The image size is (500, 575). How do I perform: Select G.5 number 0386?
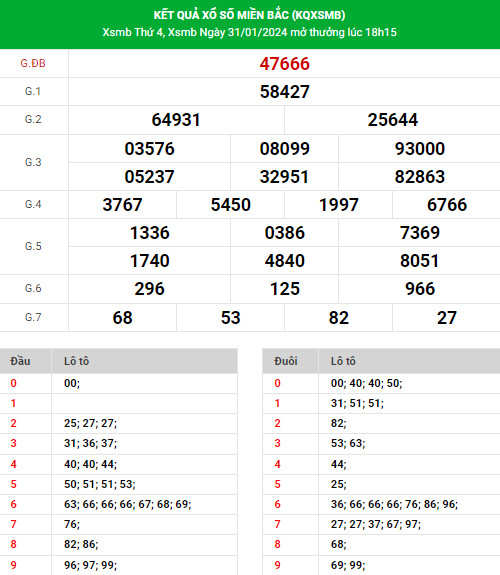coord(285,233)
